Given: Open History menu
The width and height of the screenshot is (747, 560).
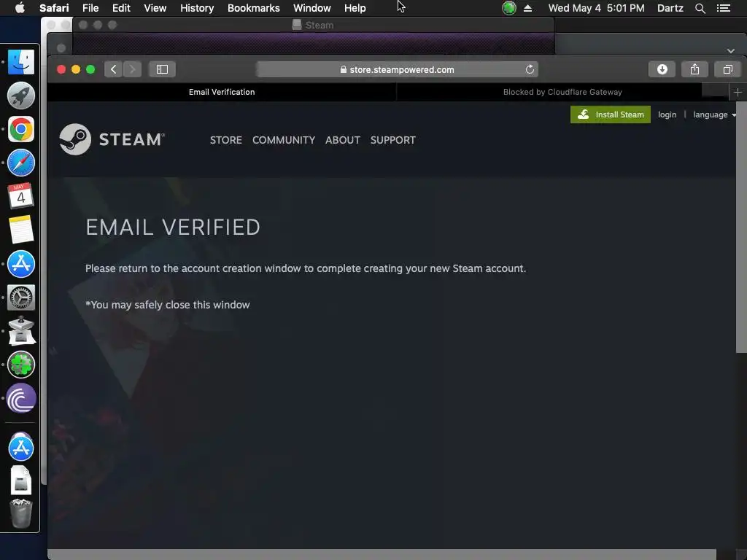Looking at the screenshot, I should 197,8.
